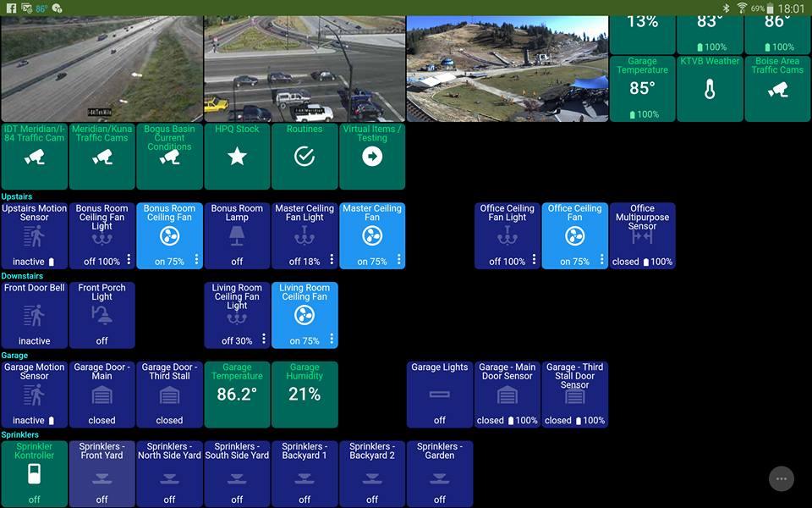Toggle Bonus Room Ceiling Fan Light

102,236
